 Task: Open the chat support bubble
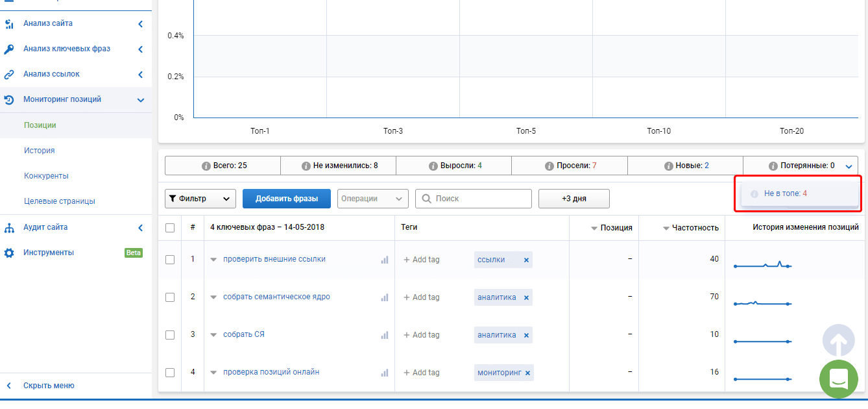tap(839, 378)
